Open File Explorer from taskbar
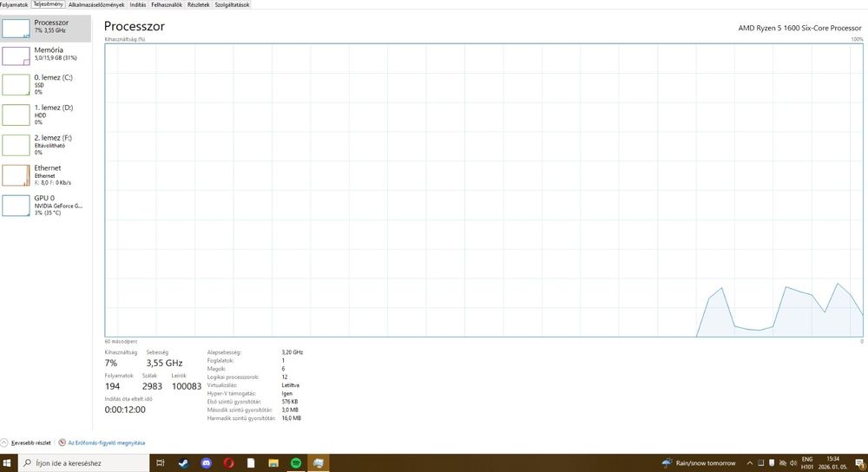 click(x=273, y=463)
